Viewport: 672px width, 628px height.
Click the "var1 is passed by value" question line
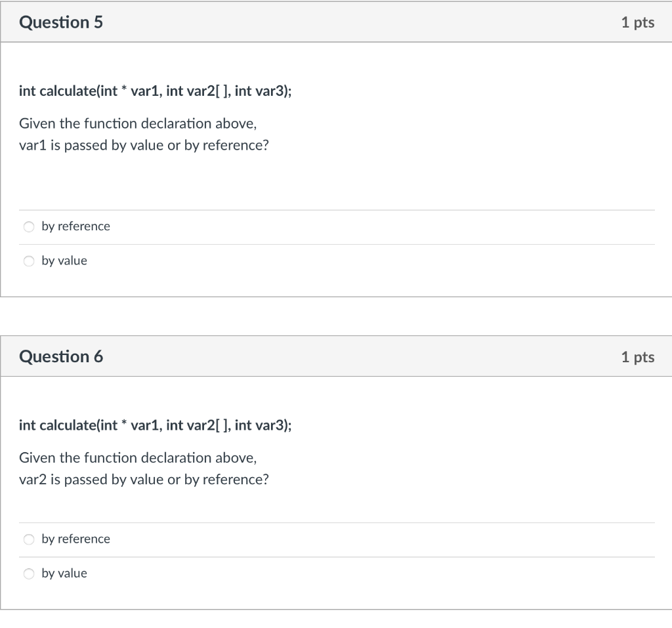(x=144, y=145)
